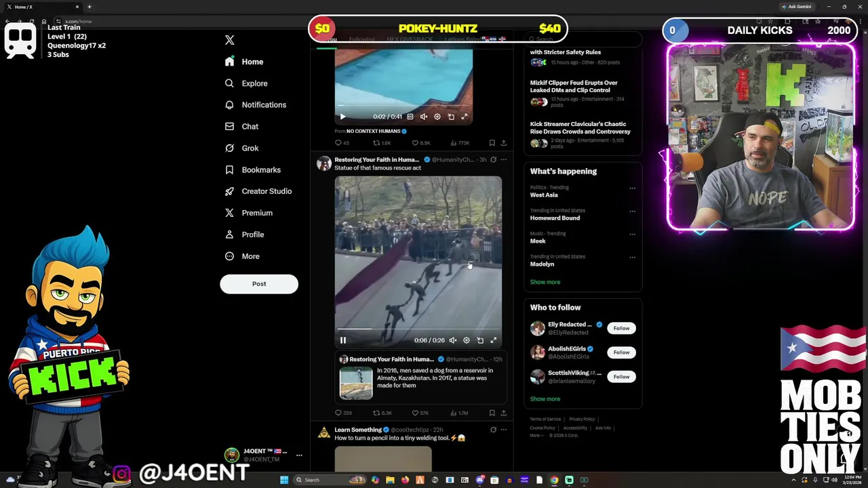The height and width of the screenshot is (488, 868).
Task: Open settings gear on the statue video
Action: [x=467, y=340]
